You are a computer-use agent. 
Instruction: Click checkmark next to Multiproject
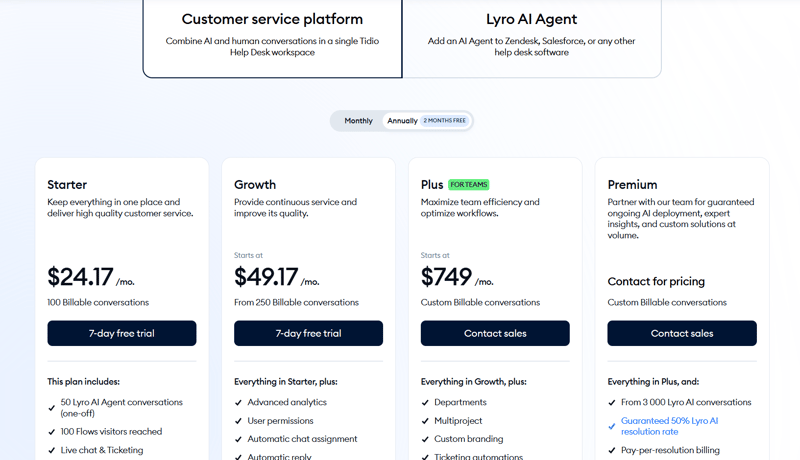(426, 421)
